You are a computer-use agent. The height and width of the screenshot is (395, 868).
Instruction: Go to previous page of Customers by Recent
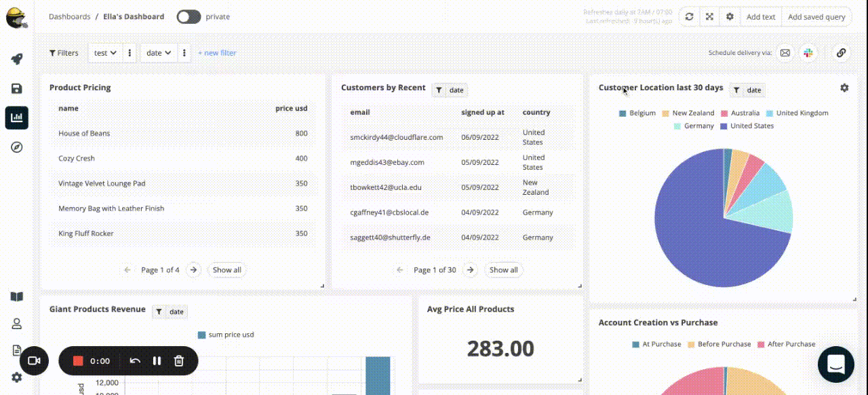coord(400,270)
